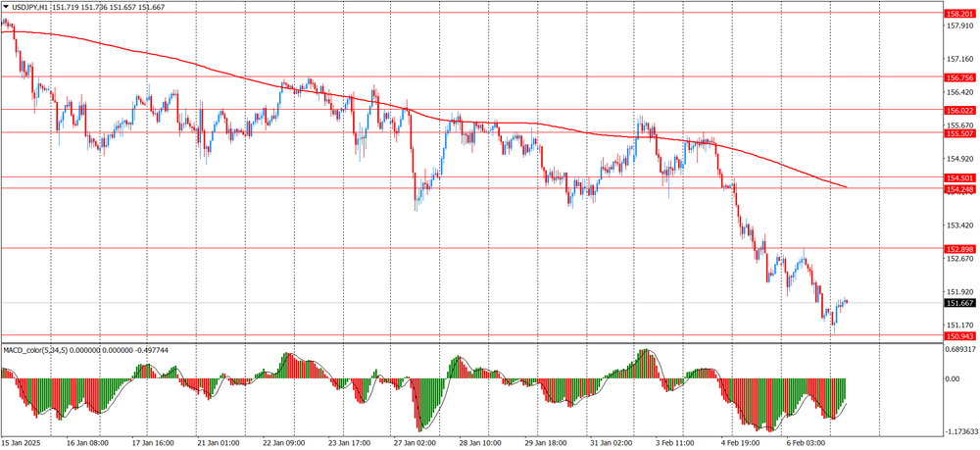Select the 156.022 red price level tag

click(958, 111)
